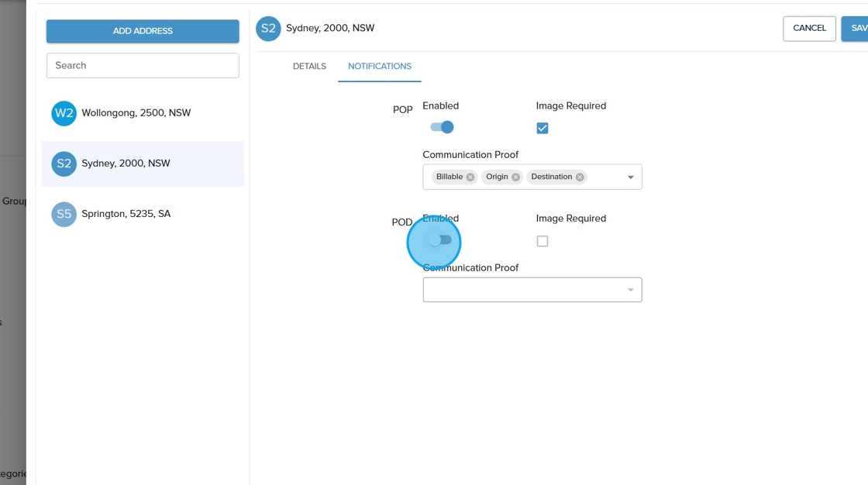
Task: Select Springton, 5235, SA address
Action: pyautogui.click(x=126, y=214)
